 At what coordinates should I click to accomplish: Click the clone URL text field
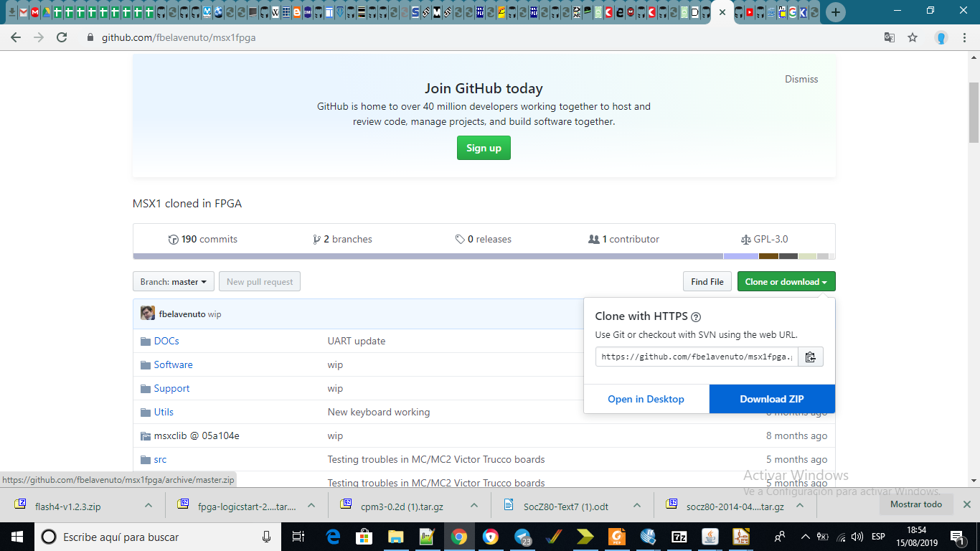pyautogui.click(x=696, y=357)
